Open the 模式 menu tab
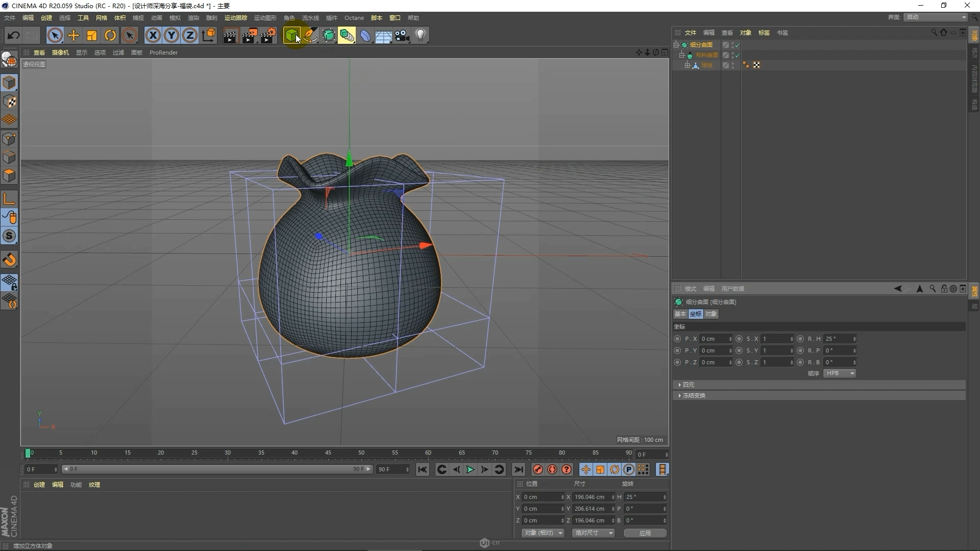980x551 pixels. (x=691, y=288)
